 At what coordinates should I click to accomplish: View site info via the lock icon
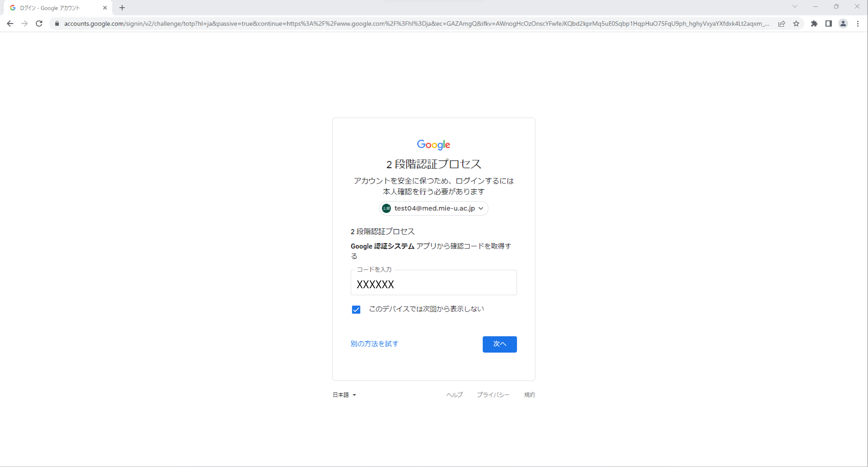tap(57, 24)
